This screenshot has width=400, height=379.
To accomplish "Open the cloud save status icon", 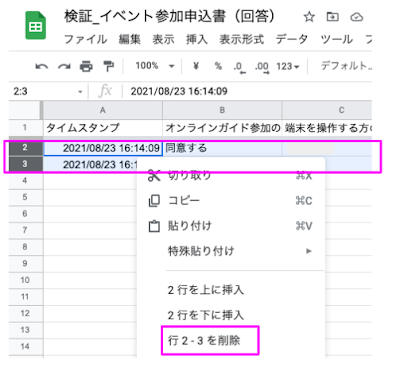I will 357,17.
